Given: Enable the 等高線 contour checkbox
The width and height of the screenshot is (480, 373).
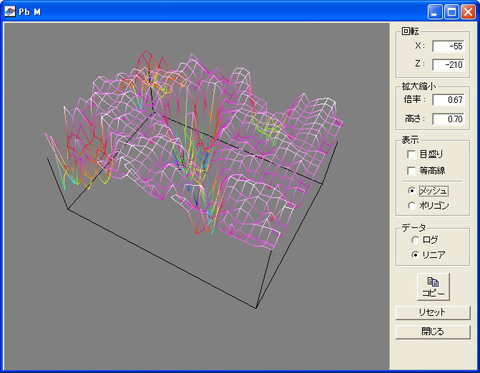Looking at the screenshot, I should pos(411,171).
